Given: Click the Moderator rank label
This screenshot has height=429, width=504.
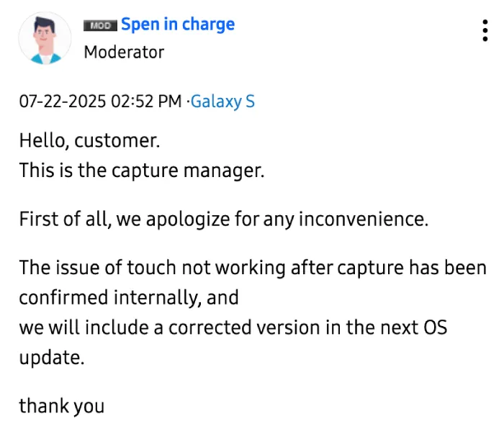Looking at the screenshot, I should pyautogui.click(x=124, y=52).
